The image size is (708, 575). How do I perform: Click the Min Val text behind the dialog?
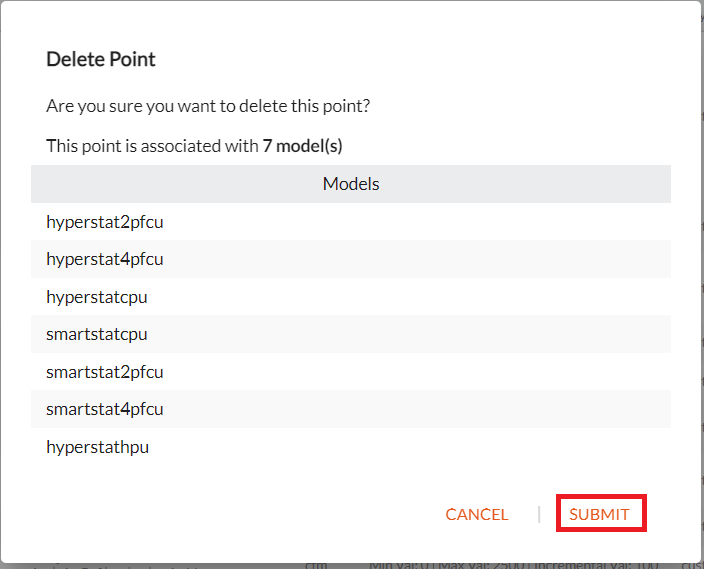point(400,565)
